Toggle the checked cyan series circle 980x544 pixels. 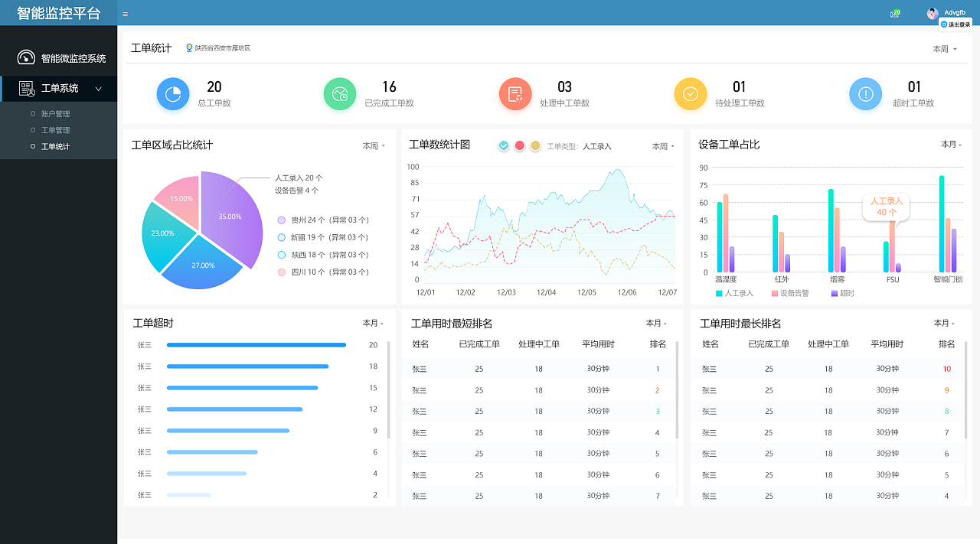pos(503,145)
